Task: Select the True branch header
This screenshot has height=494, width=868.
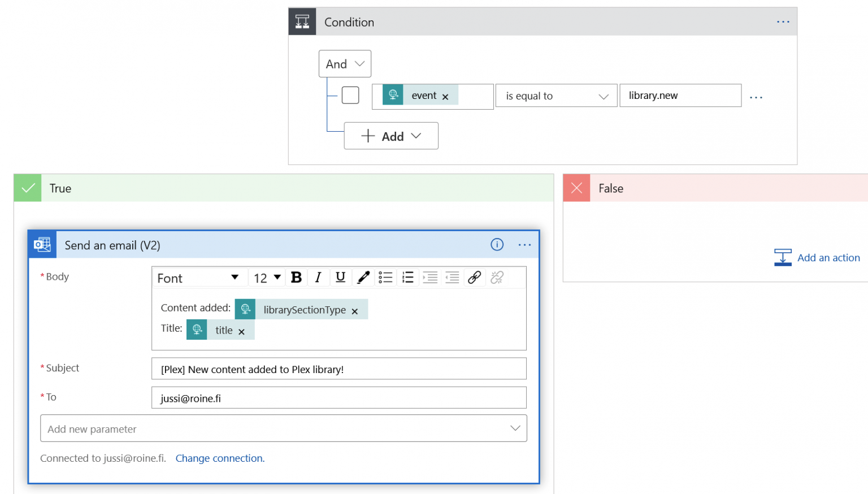Action: click(x=284, y=188)
